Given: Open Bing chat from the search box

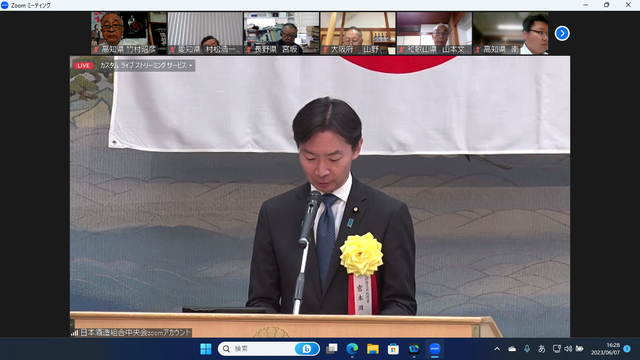Looking at the screenshot, I should (306, 349).
